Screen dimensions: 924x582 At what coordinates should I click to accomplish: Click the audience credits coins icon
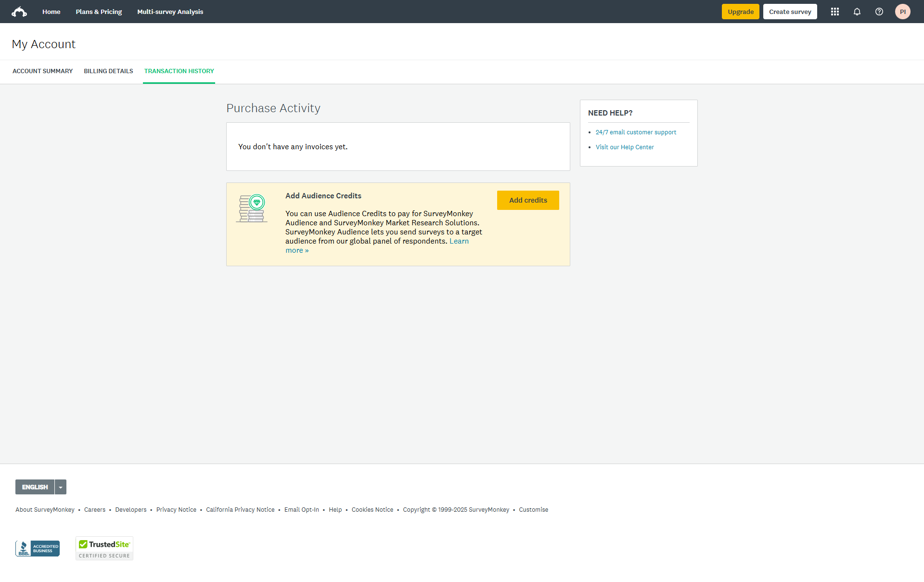click(x=252, y=208)
